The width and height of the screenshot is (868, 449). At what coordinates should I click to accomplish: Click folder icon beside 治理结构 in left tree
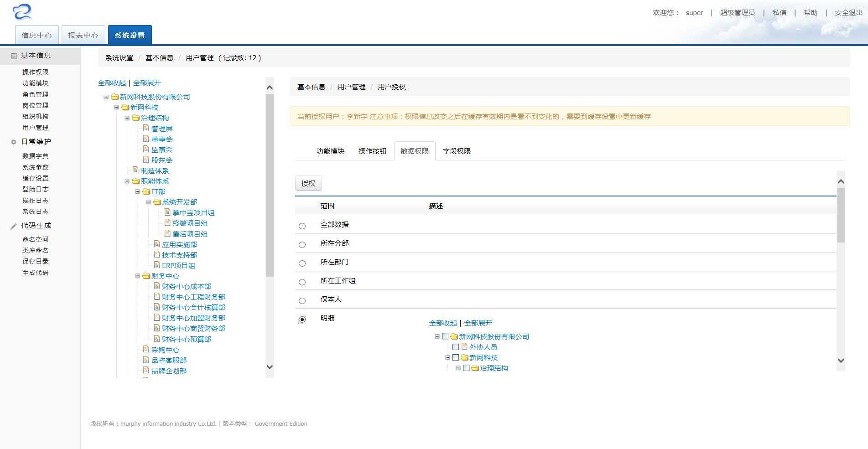click(136, 118)
